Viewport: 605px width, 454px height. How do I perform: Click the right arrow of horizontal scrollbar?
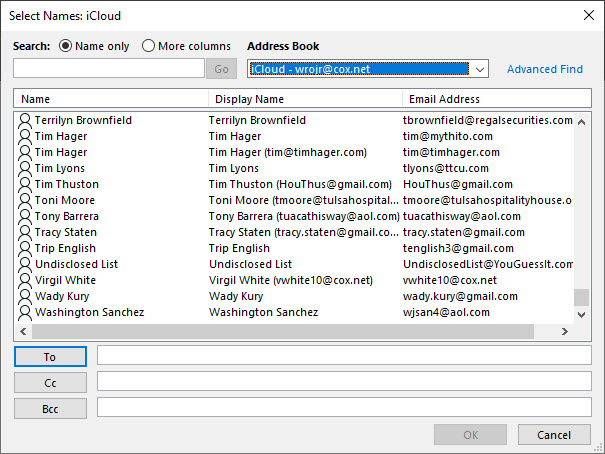click(x=565, y=331)
